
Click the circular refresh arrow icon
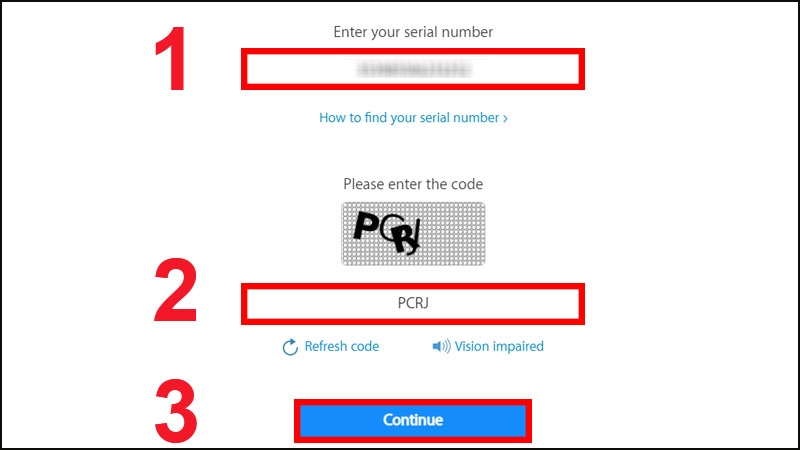pyautogui.click(x=291, y=347)
